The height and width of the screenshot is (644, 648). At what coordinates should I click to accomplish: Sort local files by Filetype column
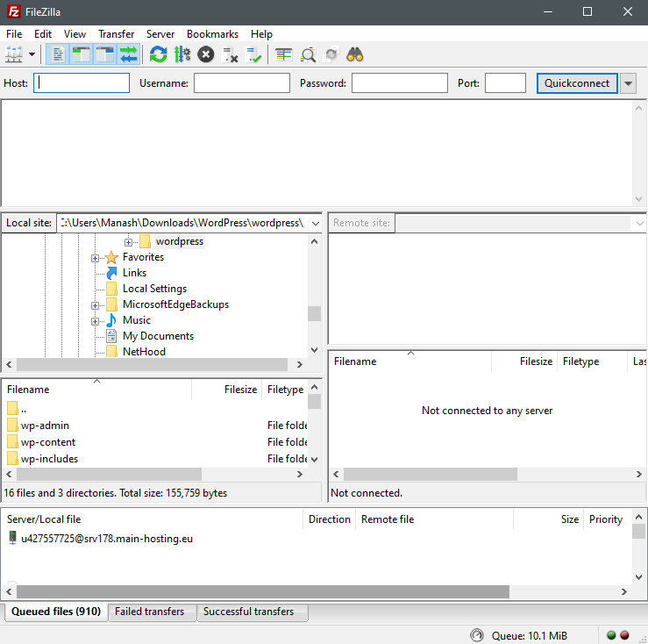285,390
